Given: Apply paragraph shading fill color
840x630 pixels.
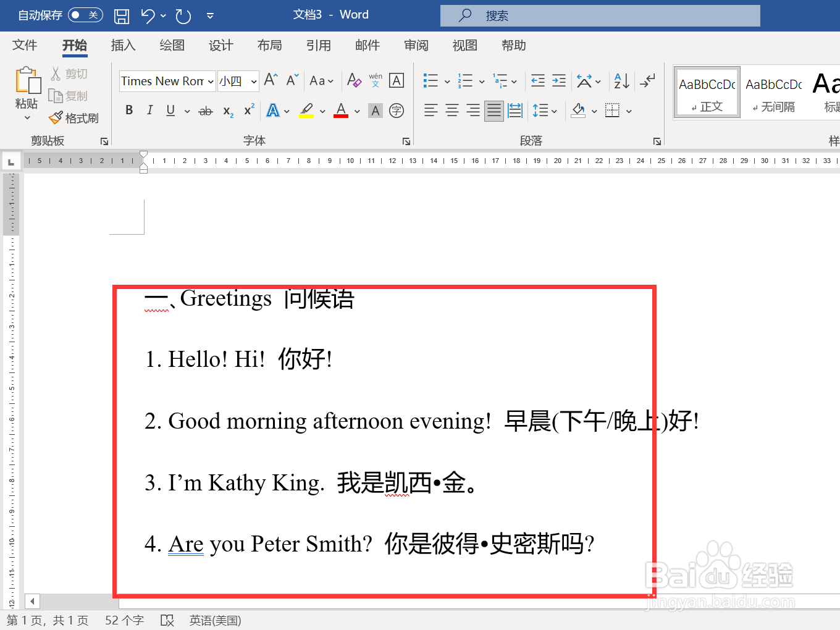Looking at the screenshot, I should (578, 111).
